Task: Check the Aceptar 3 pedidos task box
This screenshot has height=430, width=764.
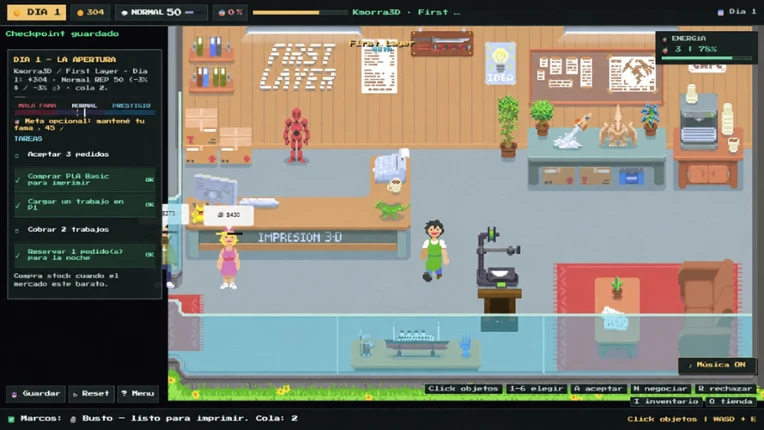Action: (x=17, y=155)
